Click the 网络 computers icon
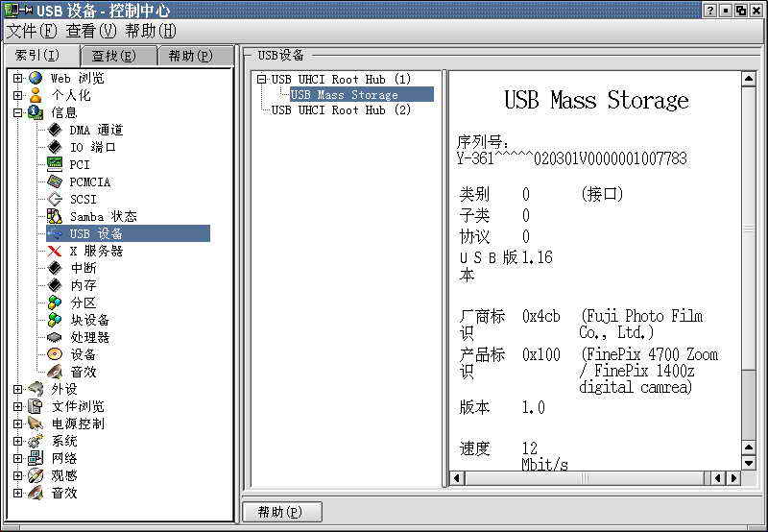Viewport: 768px width, 532px height. click(x=36, y=458)
